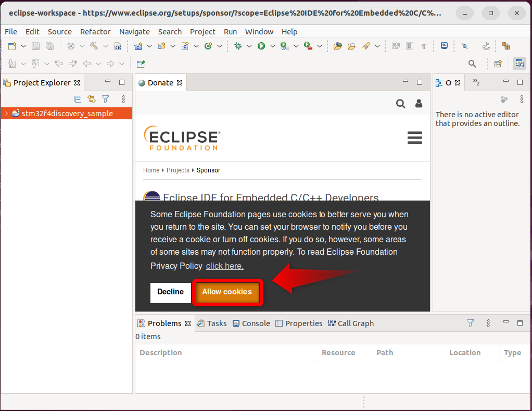Click the New C/C++ Source Folder icon

click(161, 46)
